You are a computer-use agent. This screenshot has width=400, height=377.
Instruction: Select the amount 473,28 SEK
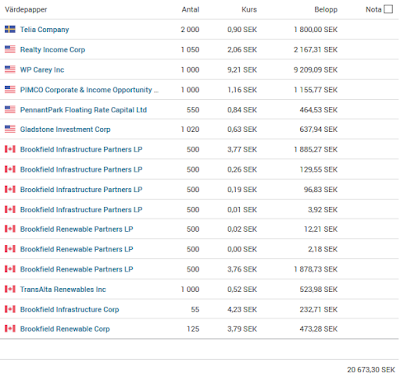[x=319, y=329]
